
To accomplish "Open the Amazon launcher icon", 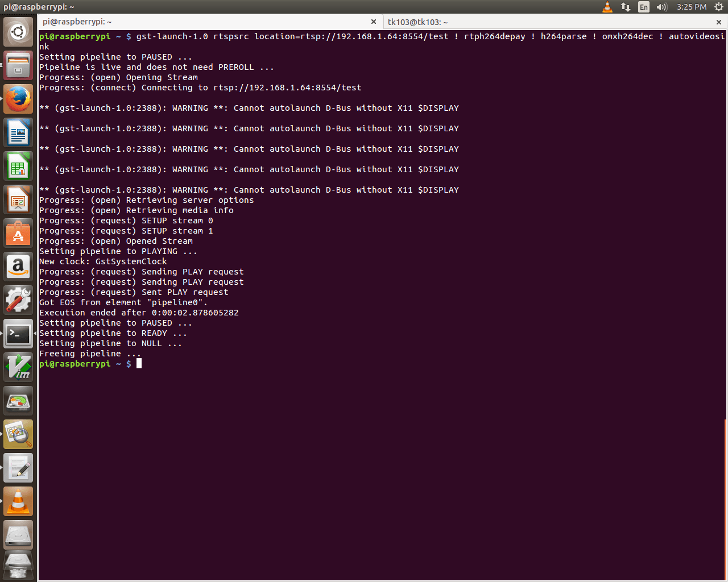I will 18,267.
